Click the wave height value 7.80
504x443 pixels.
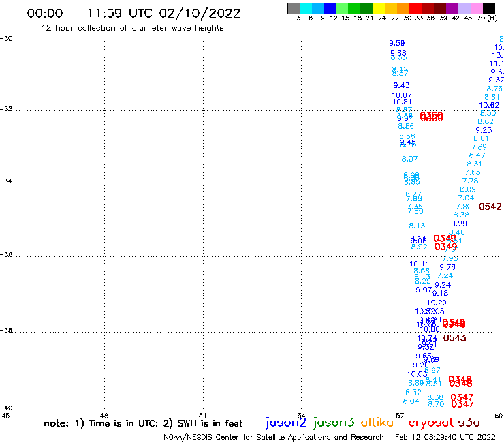click(x=464, y=207)
